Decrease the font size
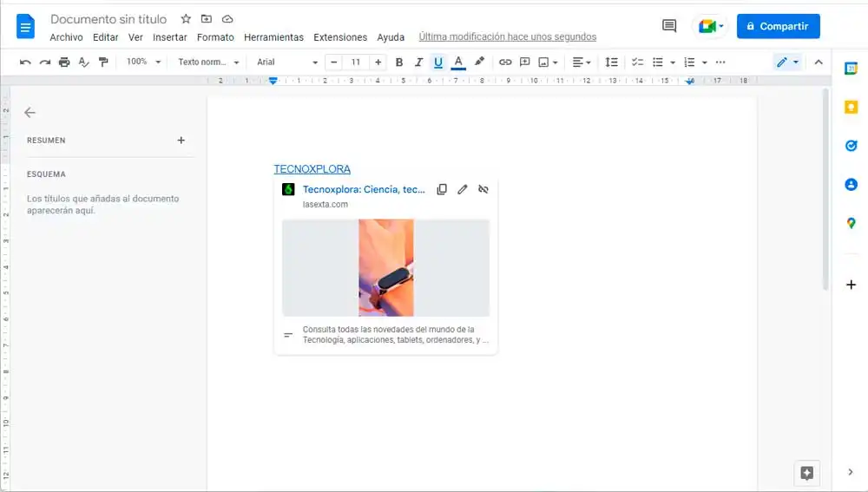 [x=334, y=62]
